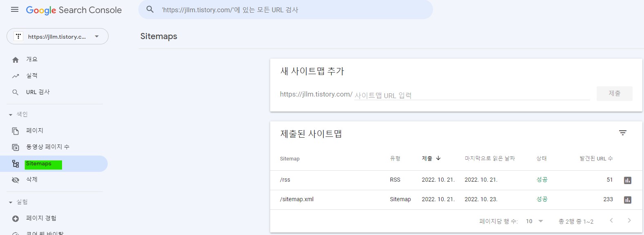
Task: Click the 성공 status in the /rss row
Action: coord(542,180)
